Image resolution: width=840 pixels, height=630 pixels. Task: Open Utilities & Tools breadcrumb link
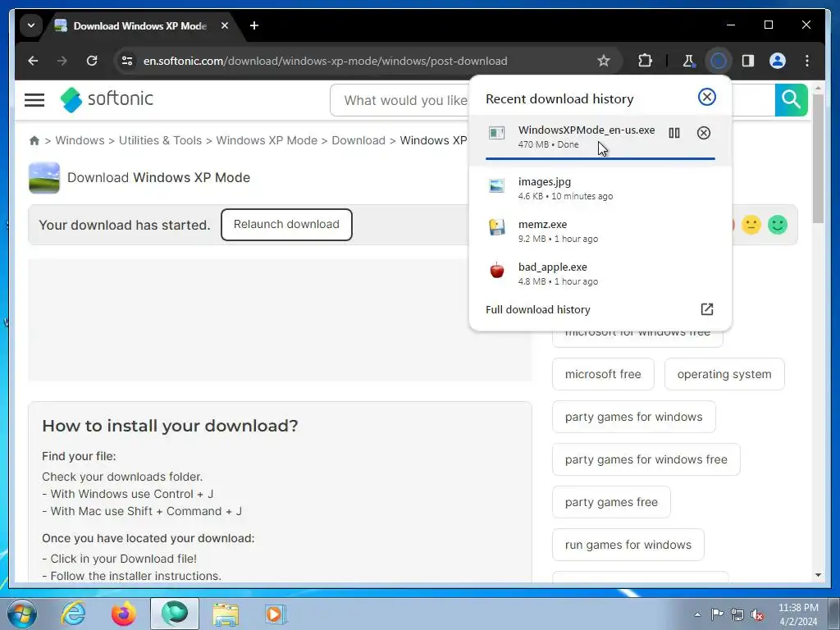click(160, 140)
